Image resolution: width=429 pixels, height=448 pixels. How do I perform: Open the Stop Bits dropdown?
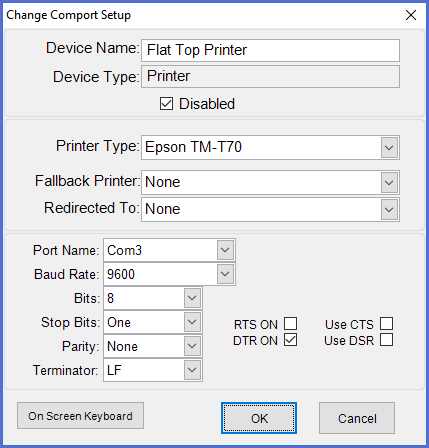click(x=192, y=322)
